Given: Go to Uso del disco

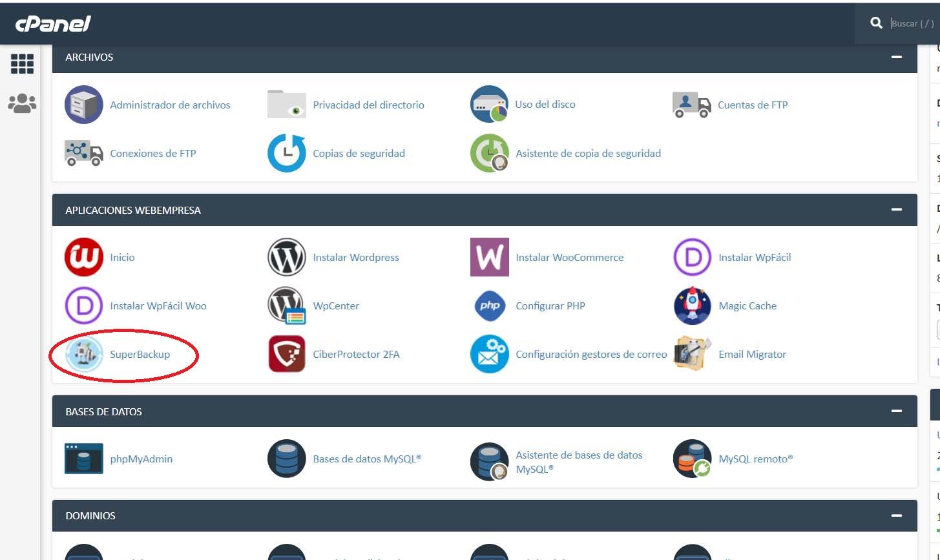Looking at the screenshot, I should coord(545,104).
